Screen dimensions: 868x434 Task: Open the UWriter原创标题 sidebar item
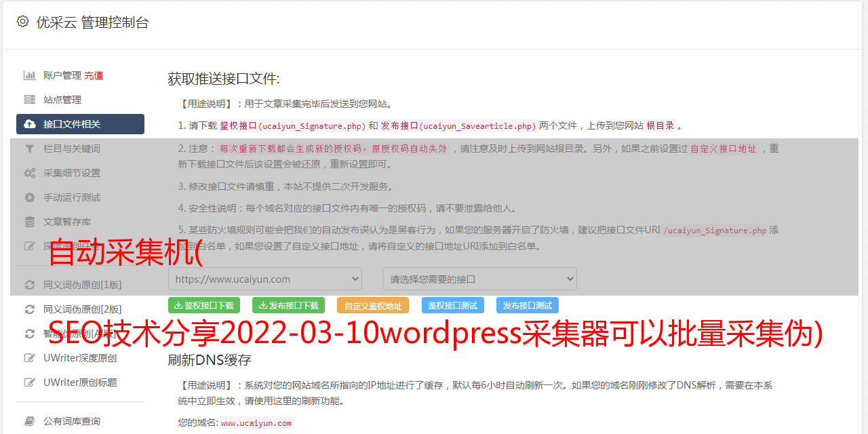click(80, 382)
